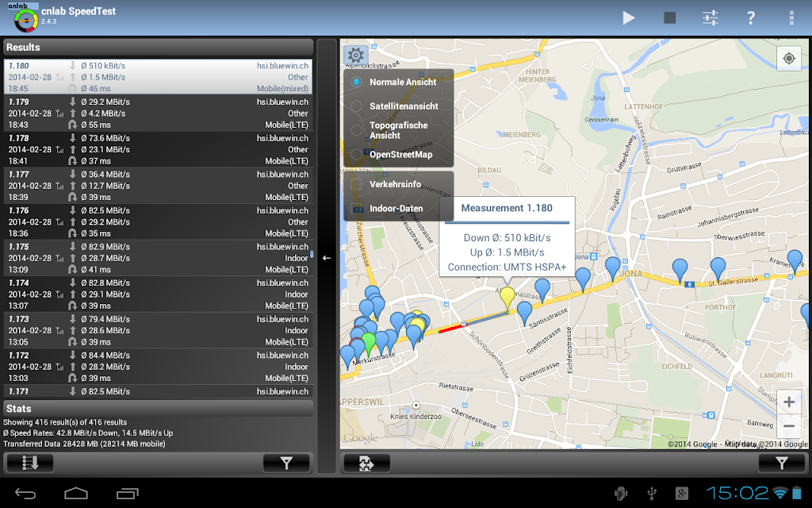Image resolution: width=812 pixels, height=508 pixels.
Task: Select Normale Ansicht map view
Action: pos(398,82)
